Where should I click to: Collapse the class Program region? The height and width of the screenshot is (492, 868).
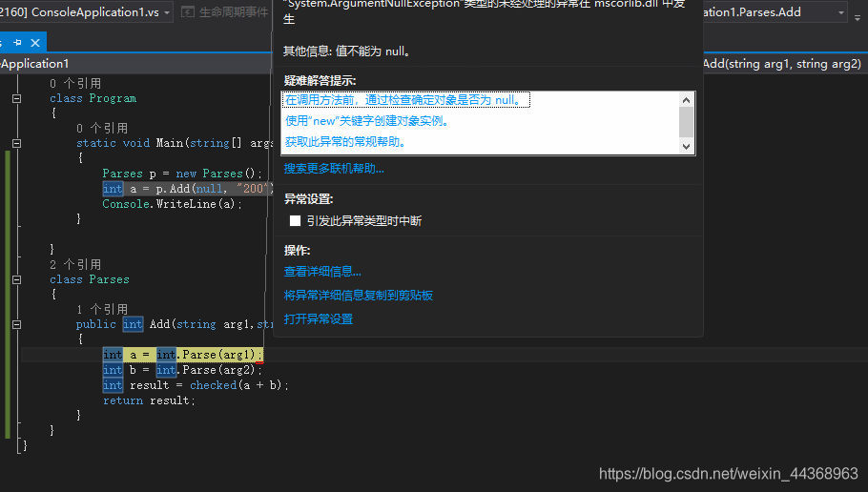[x=17, y=98]
